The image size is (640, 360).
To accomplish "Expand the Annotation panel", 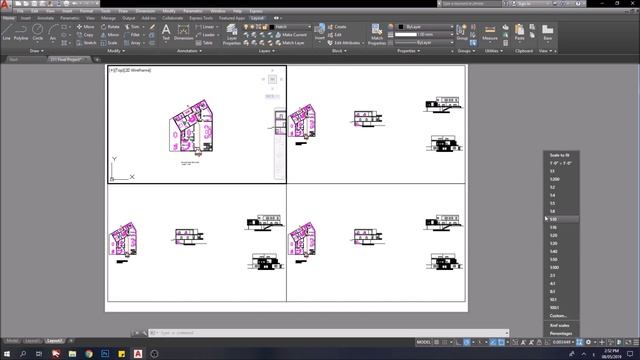I will (189, 51).
